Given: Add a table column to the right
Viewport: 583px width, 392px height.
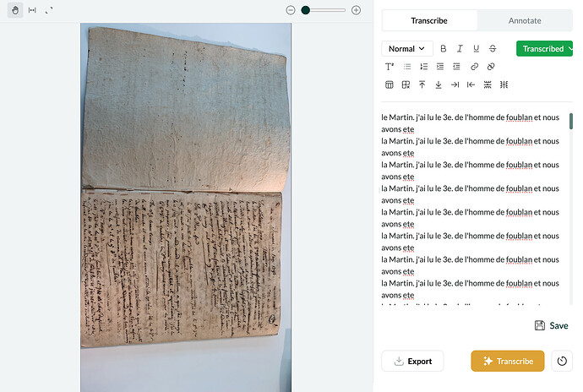Looking at the screenshot, I should click(x=455, y=84).
